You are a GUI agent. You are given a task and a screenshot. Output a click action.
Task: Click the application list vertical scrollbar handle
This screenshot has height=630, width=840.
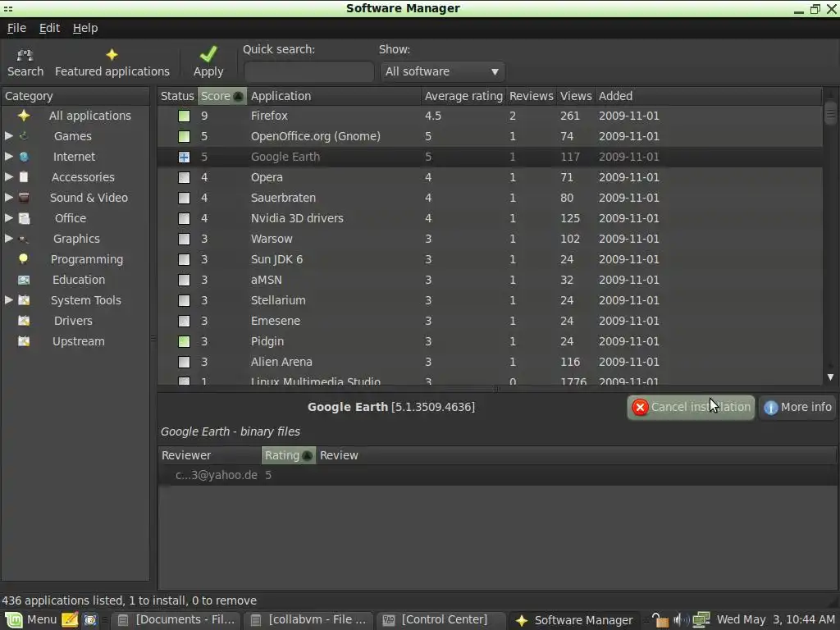point(830,112)
